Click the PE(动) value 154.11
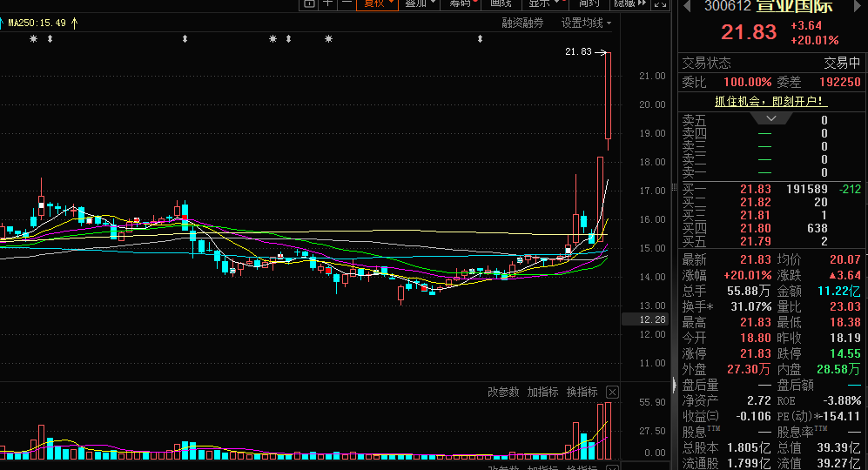The image size is (868, 470). [x=841, y=416]
